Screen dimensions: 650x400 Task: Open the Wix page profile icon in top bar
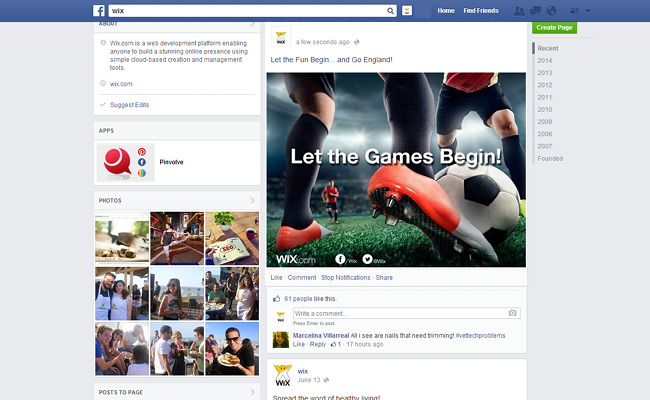407,11
